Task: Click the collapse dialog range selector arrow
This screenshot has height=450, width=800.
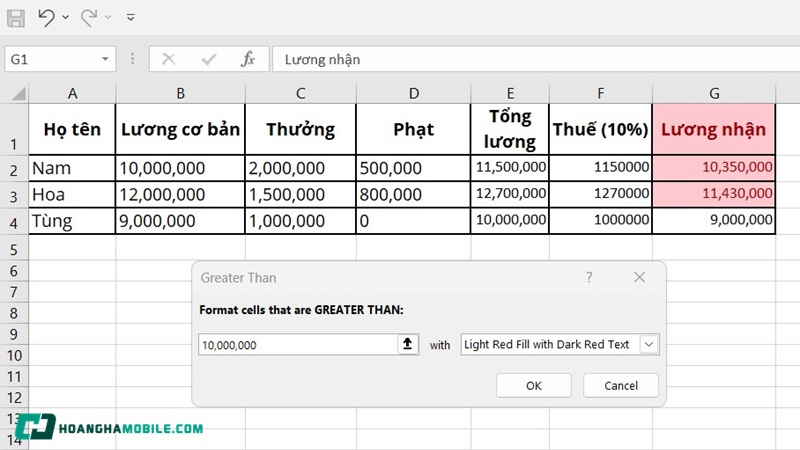Action: tap(408, 344)
